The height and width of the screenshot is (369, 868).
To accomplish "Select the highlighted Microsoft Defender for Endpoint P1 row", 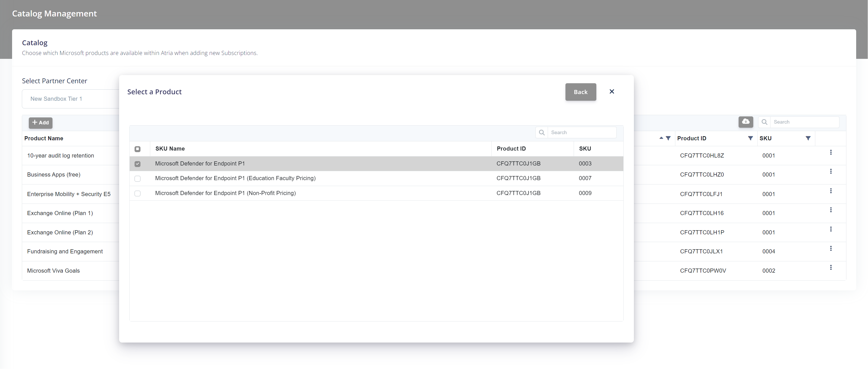I will pyautogui.click(x=200, y=164).
